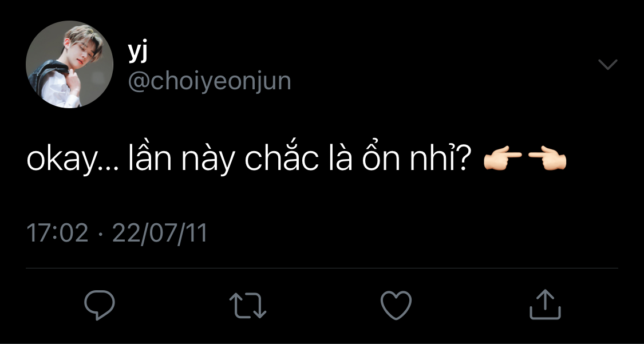644x344 pixels.
Task: Open the @choiyeonjun handle link
Action: 210,81
